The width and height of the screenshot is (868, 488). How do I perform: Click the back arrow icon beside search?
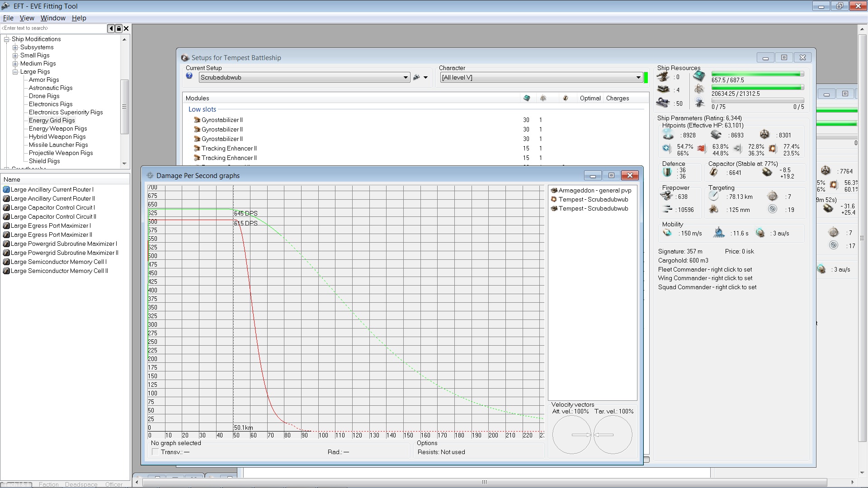(x=111, y=28)
